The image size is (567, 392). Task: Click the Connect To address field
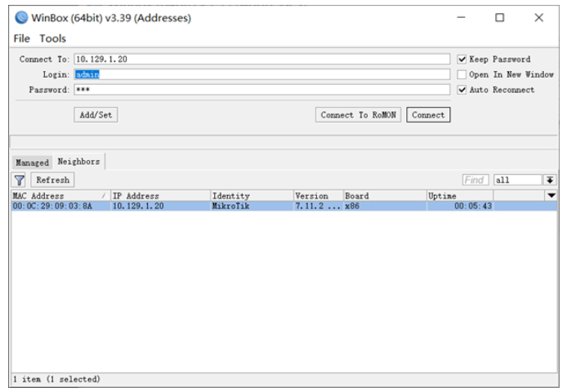(x=261, y=60)
